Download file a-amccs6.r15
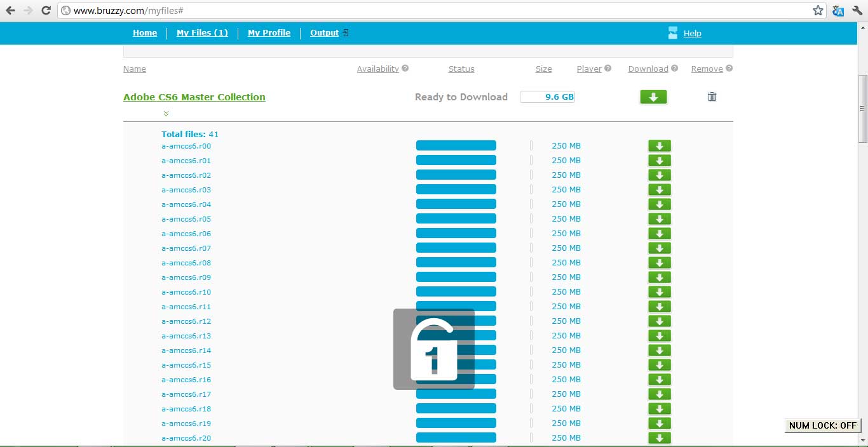The image size is (868, 447). click(x=660, y=365)
